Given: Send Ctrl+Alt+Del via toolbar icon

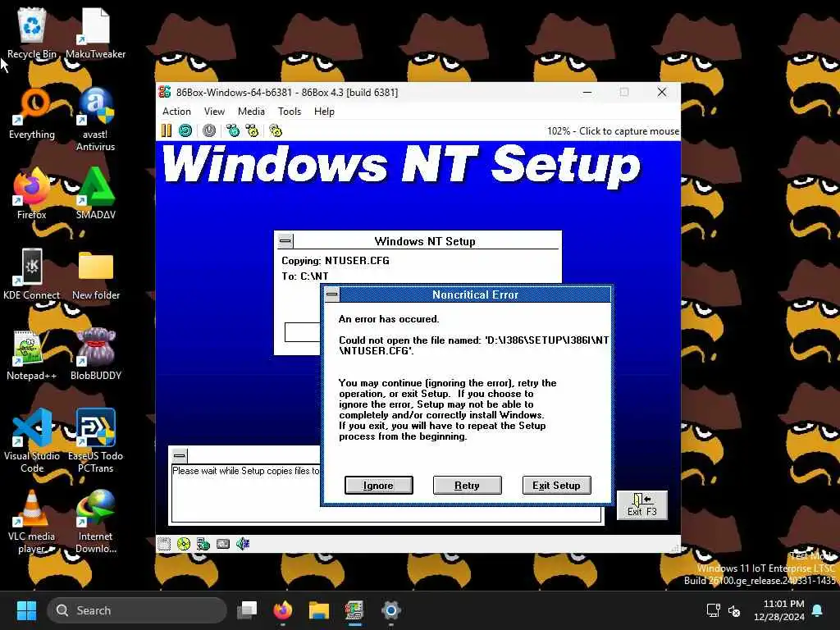Looking at the screenshot, I should pos(232,130).
